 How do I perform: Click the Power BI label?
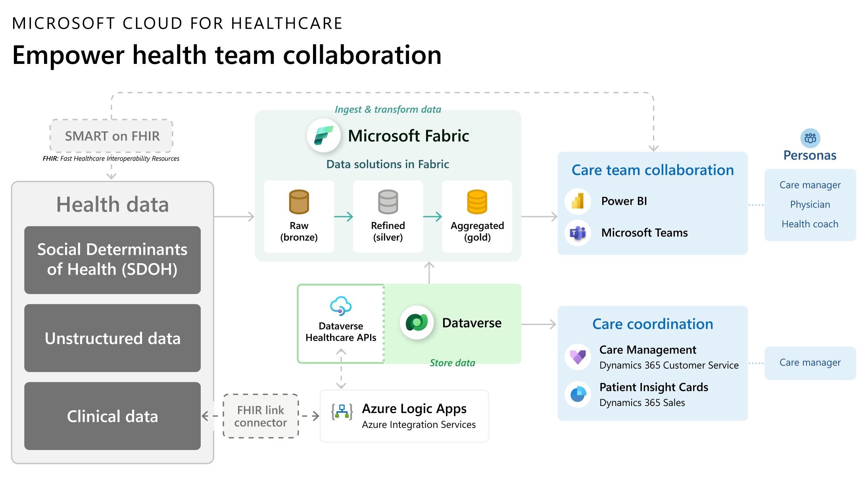click(624, 201)
